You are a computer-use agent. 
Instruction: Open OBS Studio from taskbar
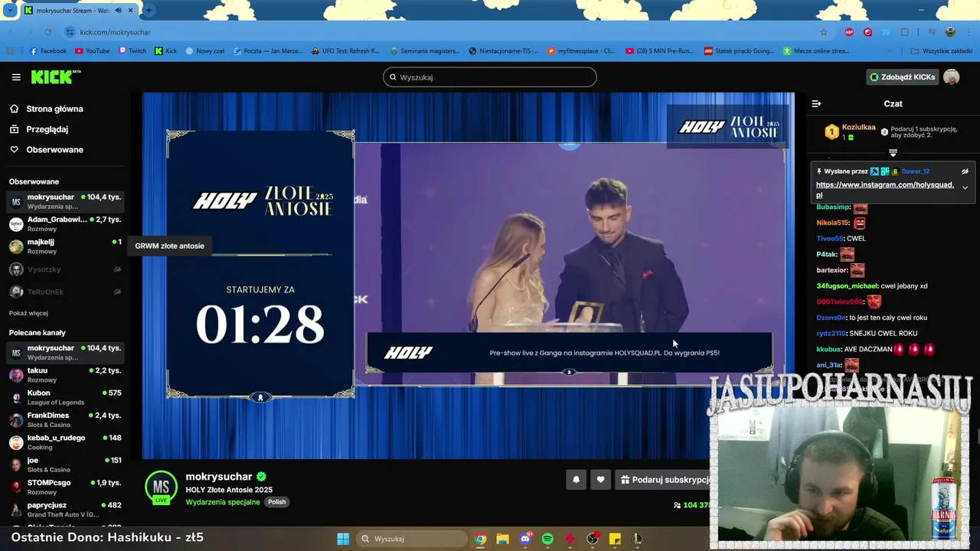593,539
